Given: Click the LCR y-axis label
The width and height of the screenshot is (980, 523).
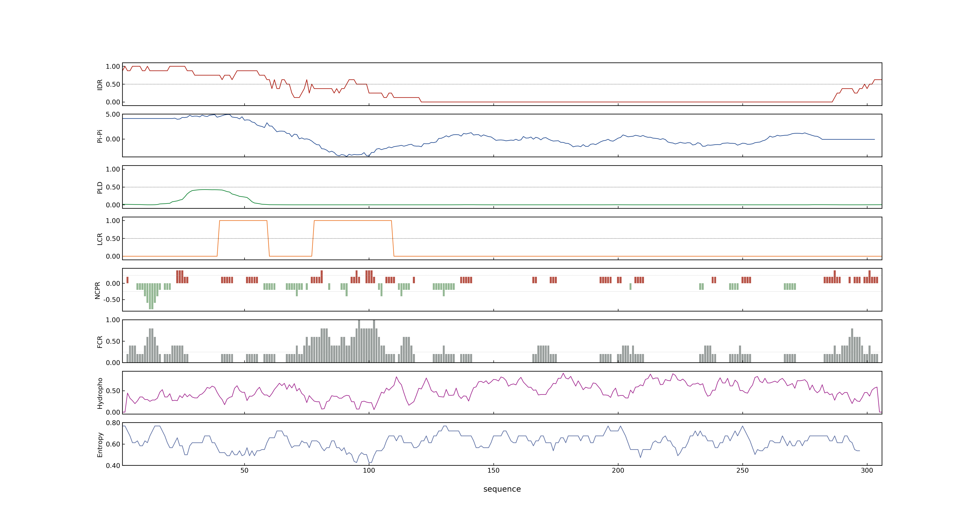Looking at the screenshot, I should 100,239.
